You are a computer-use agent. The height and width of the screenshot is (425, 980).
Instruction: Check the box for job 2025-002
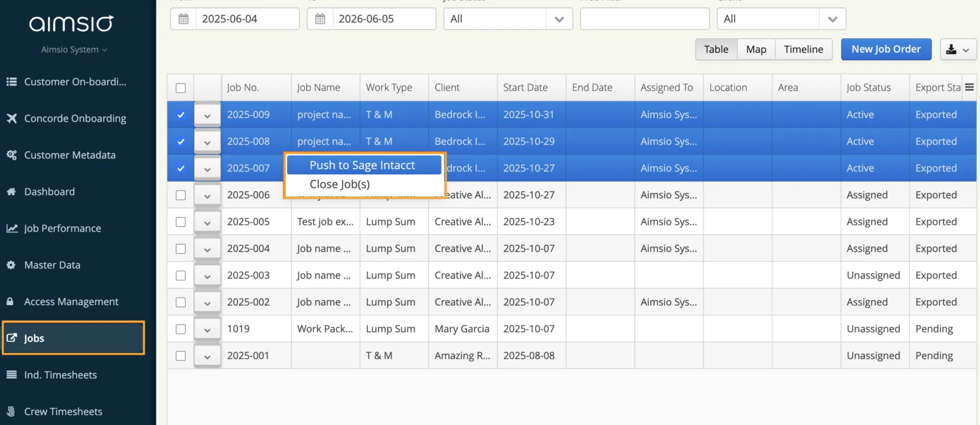(x=181, y=302)
